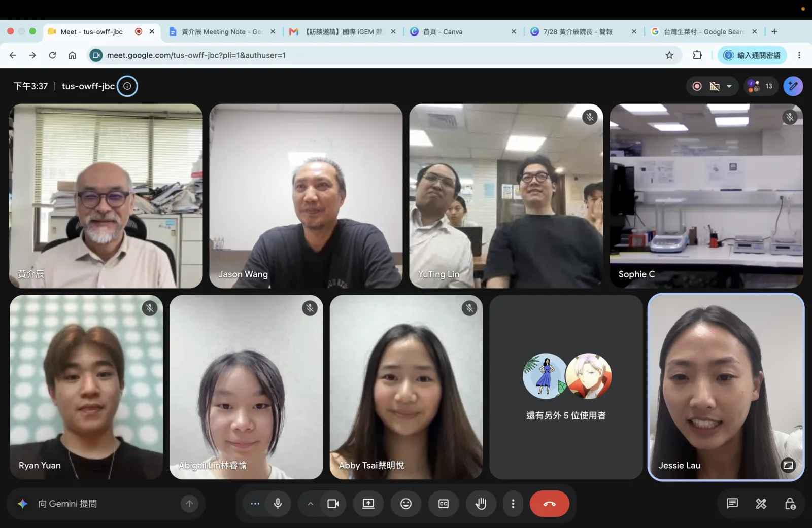Image resolution: width=812 pixels, height=528 pixels.
Task: Minimize Jessie Lau's self-view tile icon
Action: [x=788, y=465]
